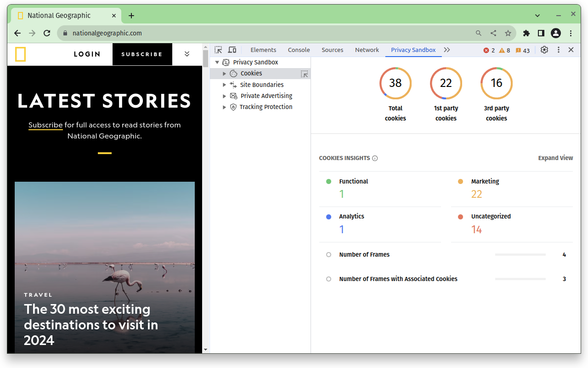The height and width of the screenshot is (368, 588).
Task: Select the Inspect element tool
Action: pyautogui.click(x=218, y=49)
